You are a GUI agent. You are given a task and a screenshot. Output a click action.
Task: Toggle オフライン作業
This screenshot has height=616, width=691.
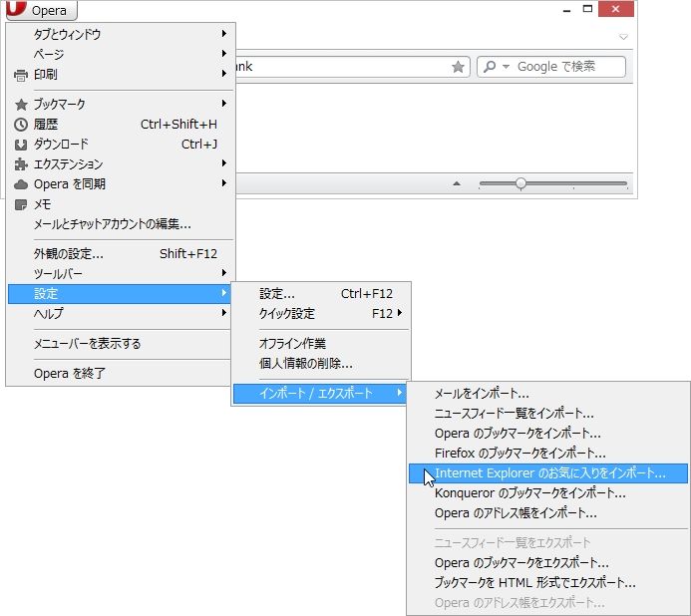[321, 343]
